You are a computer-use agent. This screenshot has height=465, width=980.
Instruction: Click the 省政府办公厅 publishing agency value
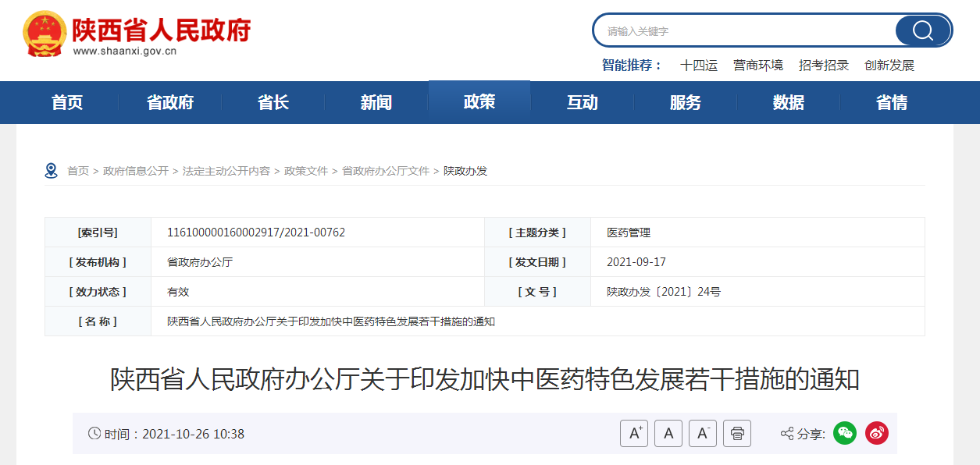(x=200, y=262)
